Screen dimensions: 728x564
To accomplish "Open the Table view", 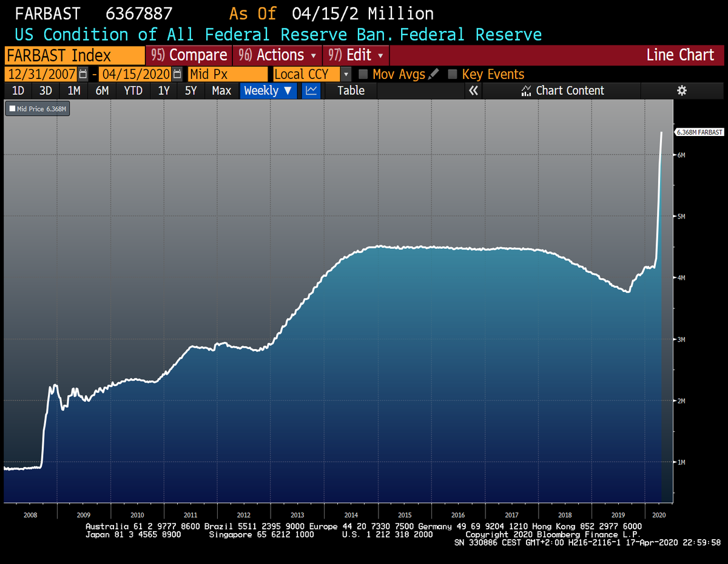I will click(x=352, y=90).
